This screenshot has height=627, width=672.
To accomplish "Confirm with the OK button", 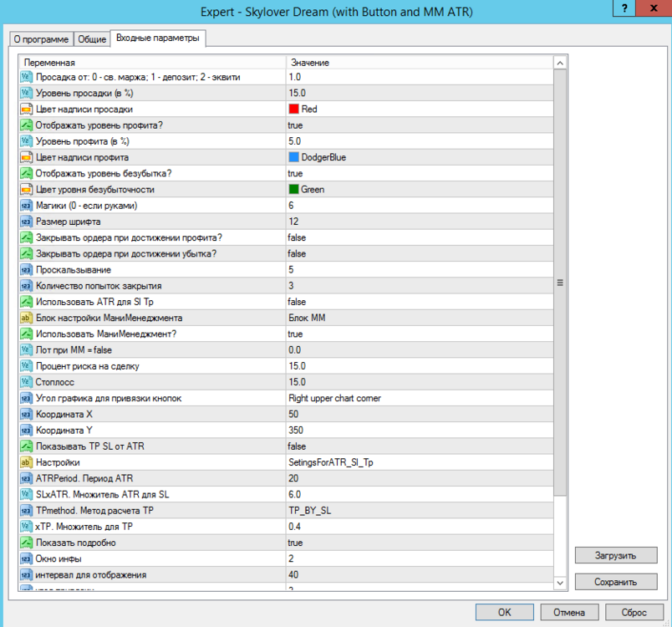I will click(505, 613).
